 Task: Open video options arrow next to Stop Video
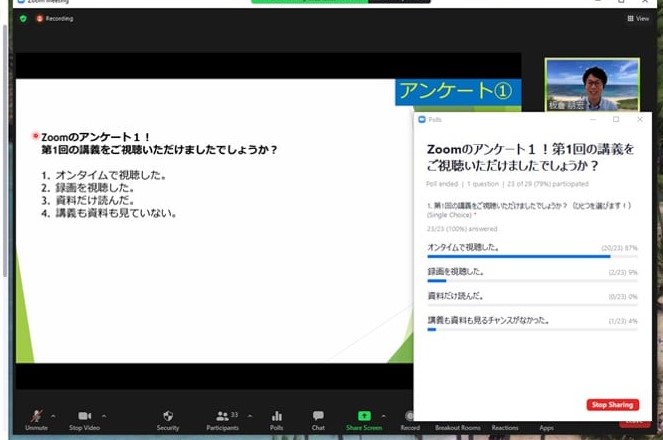tap(104, 416)
